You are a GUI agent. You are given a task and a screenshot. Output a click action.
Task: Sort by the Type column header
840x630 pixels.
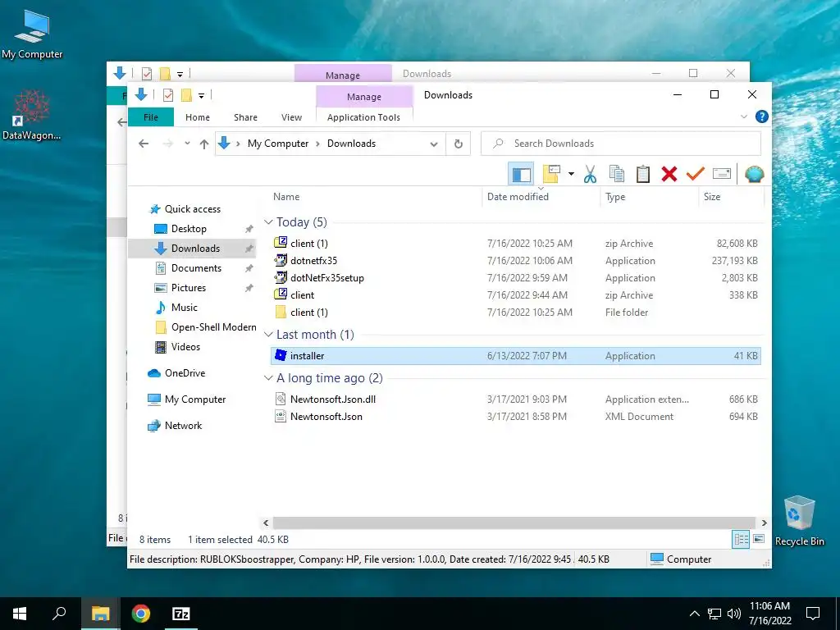pyautogui.click(x=615, y=197)
